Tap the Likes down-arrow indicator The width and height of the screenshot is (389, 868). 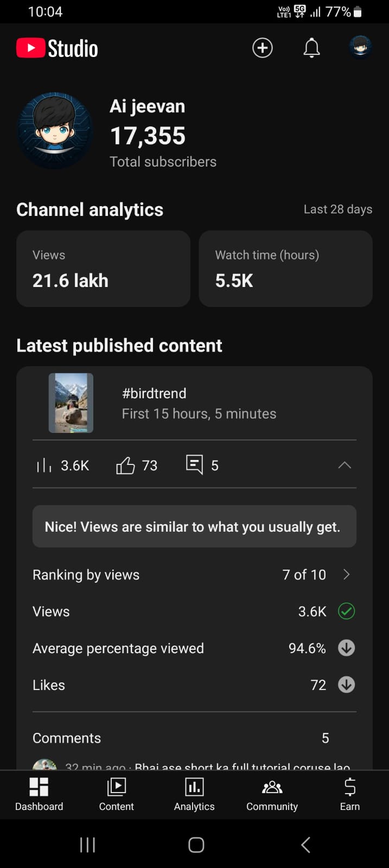(x=346, y=685)
